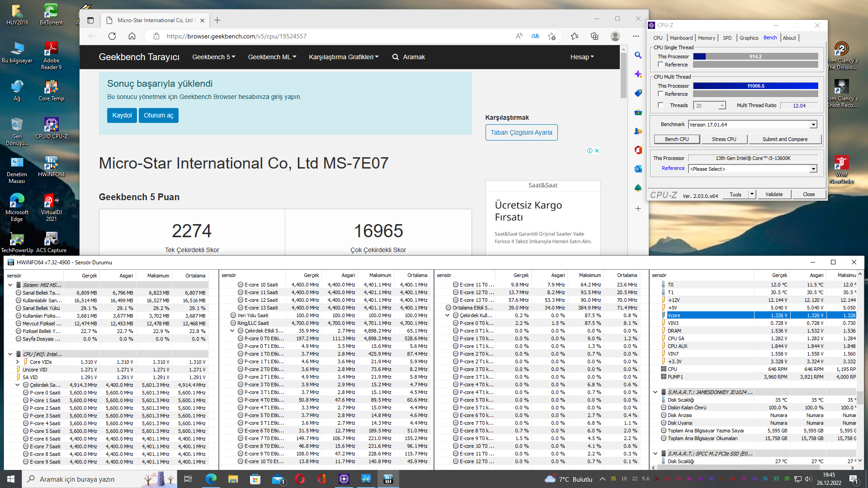Open Edge collections icon
Viewport: 868px width, 488px height.
(x=594, y=36)
